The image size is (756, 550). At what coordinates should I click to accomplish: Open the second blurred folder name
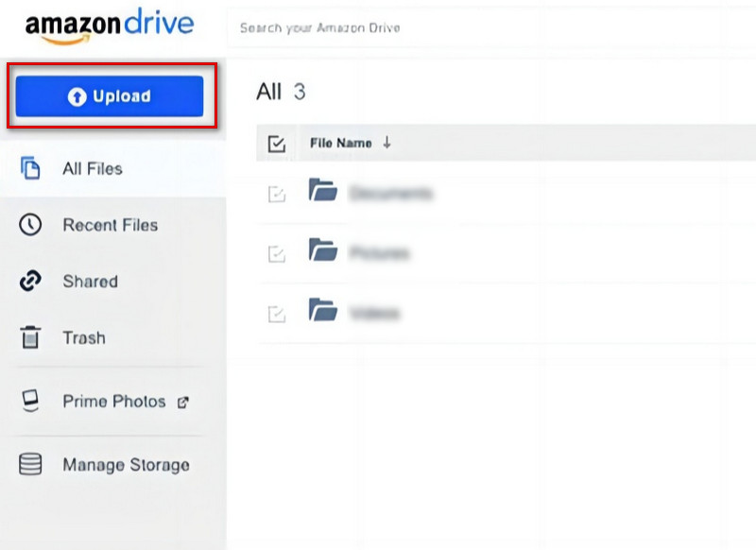pyautogui.click(x=380, y=253)
